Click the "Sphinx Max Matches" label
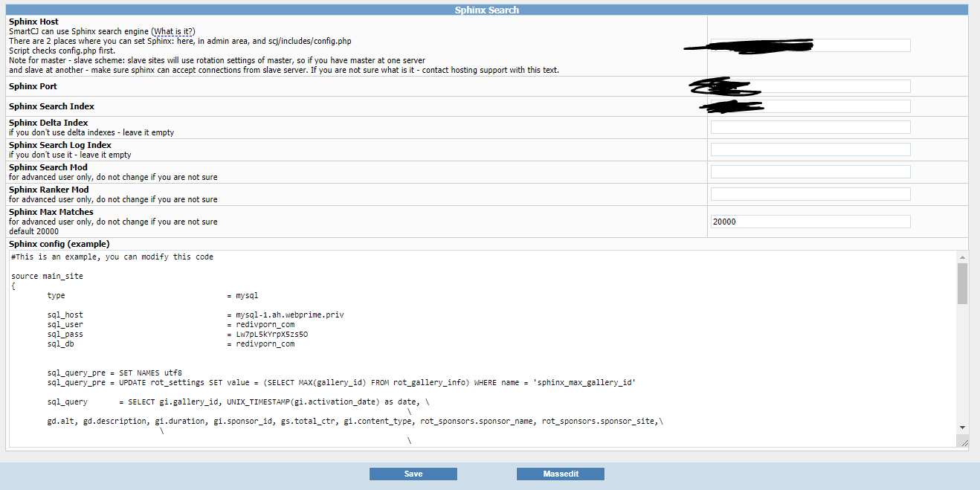The image size is (980, 490). (x=51, y=212)
